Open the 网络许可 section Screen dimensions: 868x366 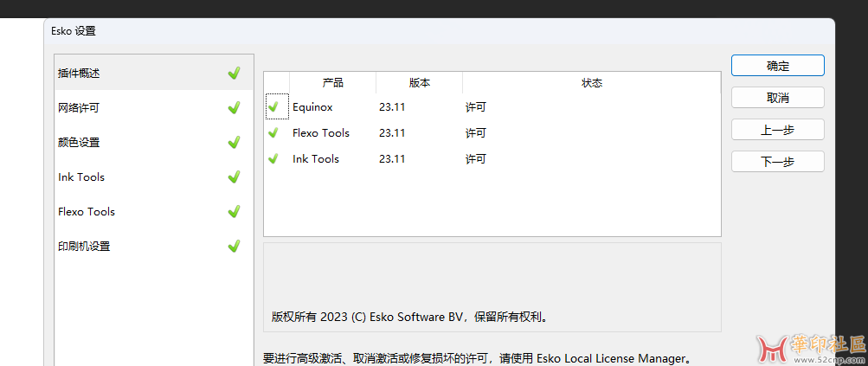tap(154, 108)
